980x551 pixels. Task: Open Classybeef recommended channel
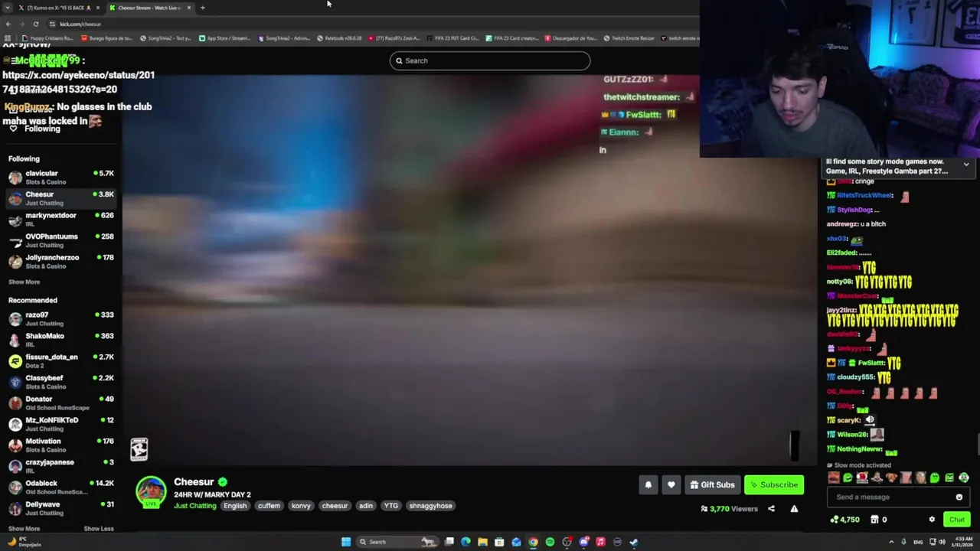[61, 382]
